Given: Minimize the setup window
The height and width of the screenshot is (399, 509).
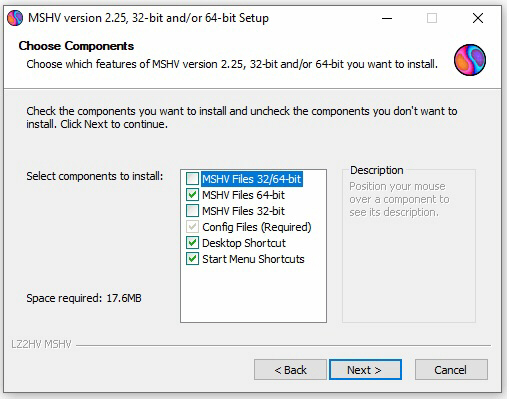Looking at the screenshot, I should pos(387,18).
